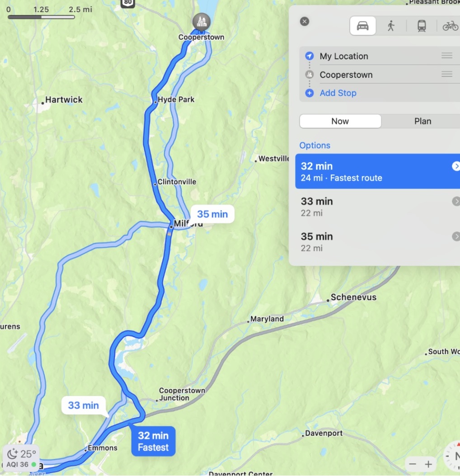Viewport: 460px width, 476px height.
Task: Close the directions panel
Action: point(305,21)
